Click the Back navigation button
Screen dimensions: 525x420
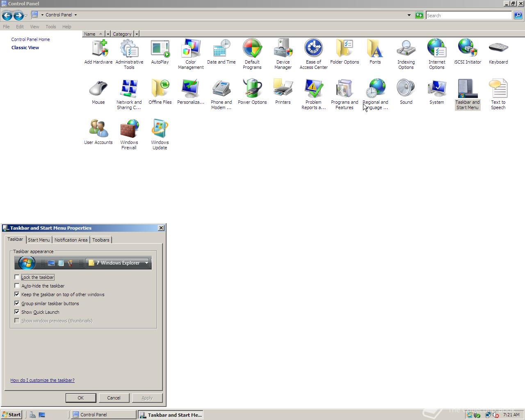coord(7,16)
